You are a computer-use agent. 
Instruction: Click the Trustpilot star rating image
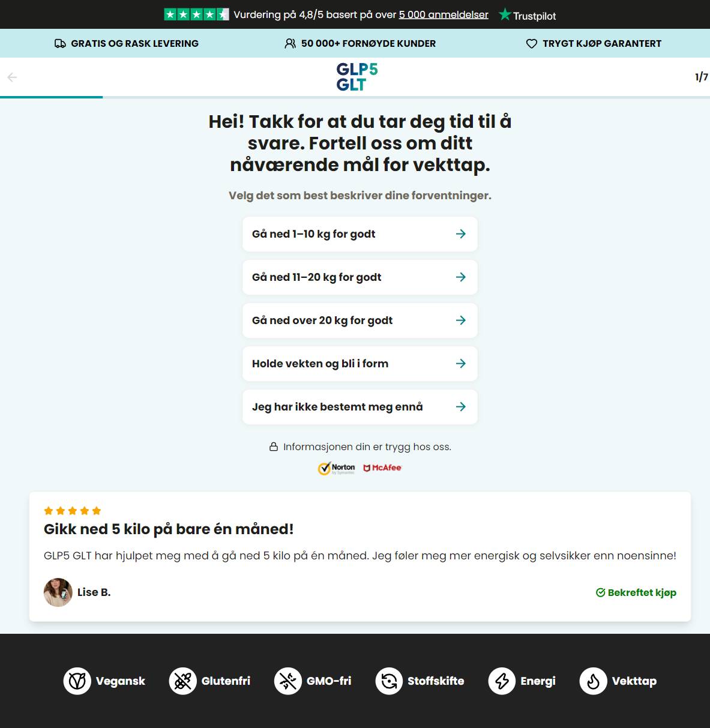pyautogui.click(x=196, y=14)
